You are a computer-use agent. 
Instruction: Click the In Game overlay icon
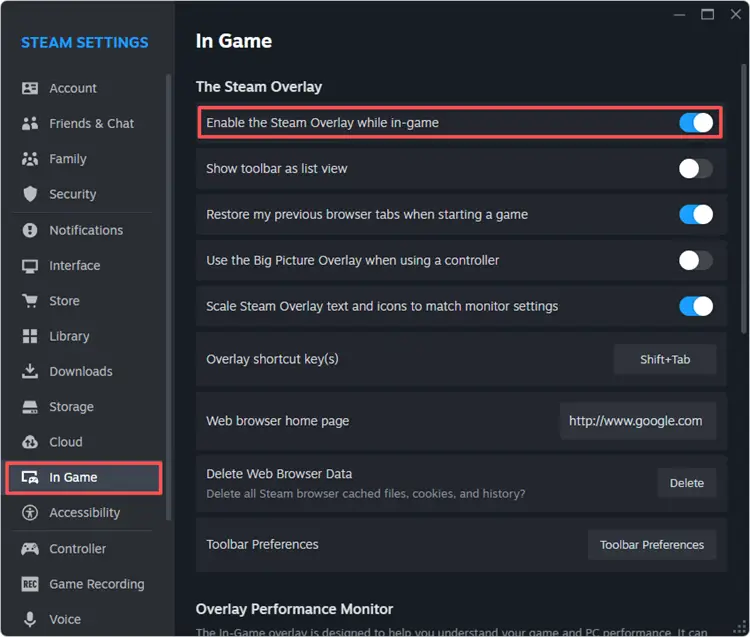(30, 477)
